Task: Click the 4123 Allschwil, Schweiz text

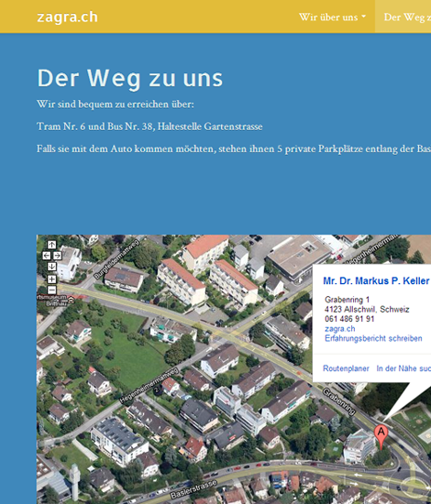Action: pyautogui.click(x=367, y=310)
